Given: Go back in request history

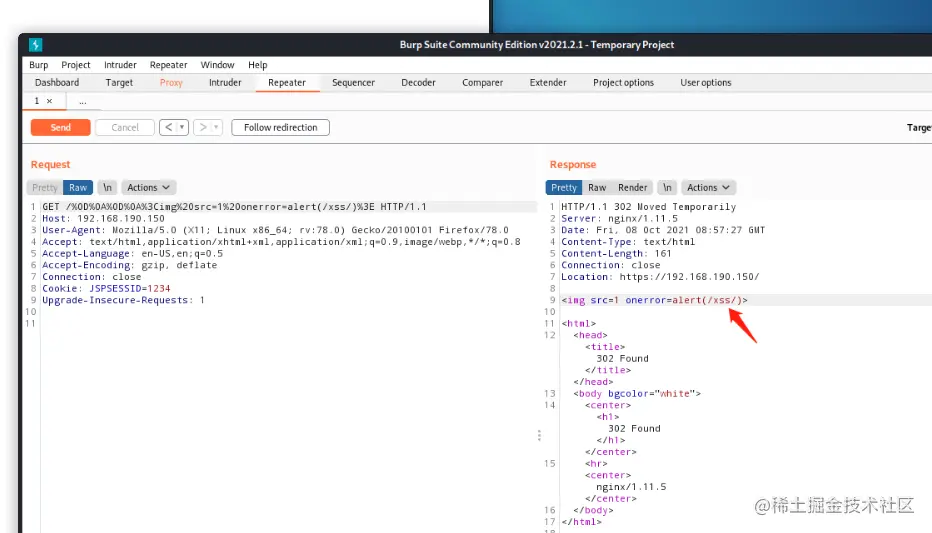Looking at the screenshot, I should pyautogui.click(x=169, y=127).
